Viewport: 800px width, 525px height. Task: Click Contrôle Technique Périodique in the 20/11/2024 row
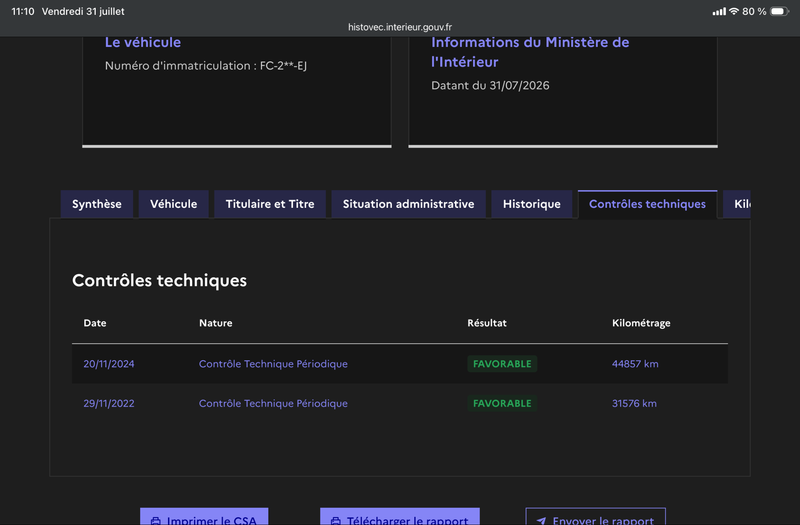273,364
